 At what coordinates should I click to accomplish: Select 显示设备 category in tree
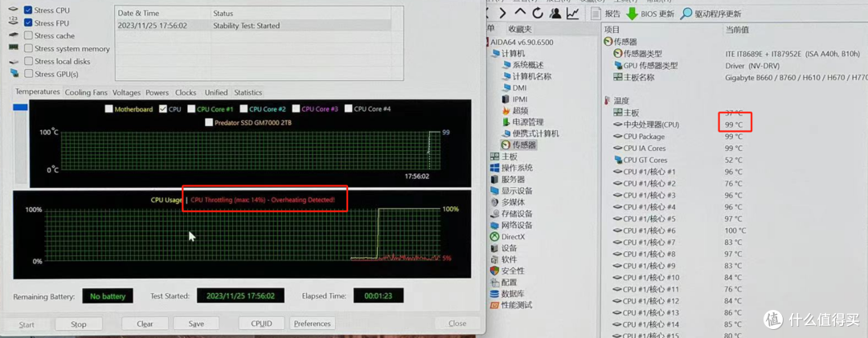(511, 191)
